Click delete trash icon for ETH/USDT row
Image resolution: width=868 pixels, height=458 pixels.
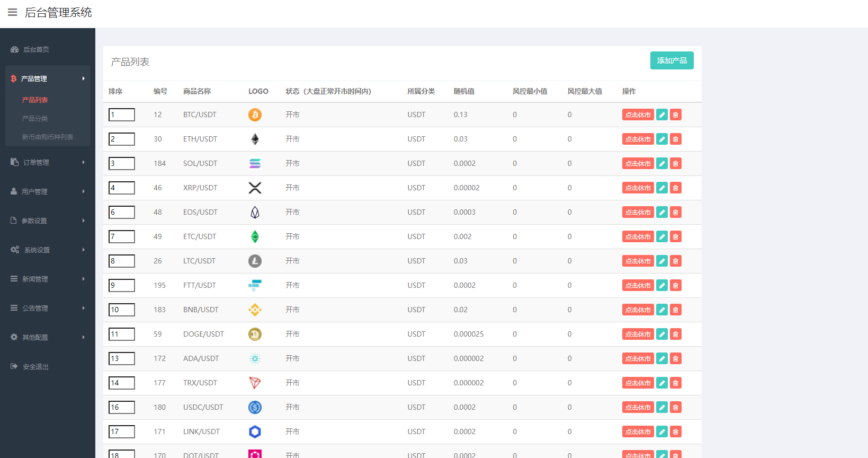tap(675, 139)
